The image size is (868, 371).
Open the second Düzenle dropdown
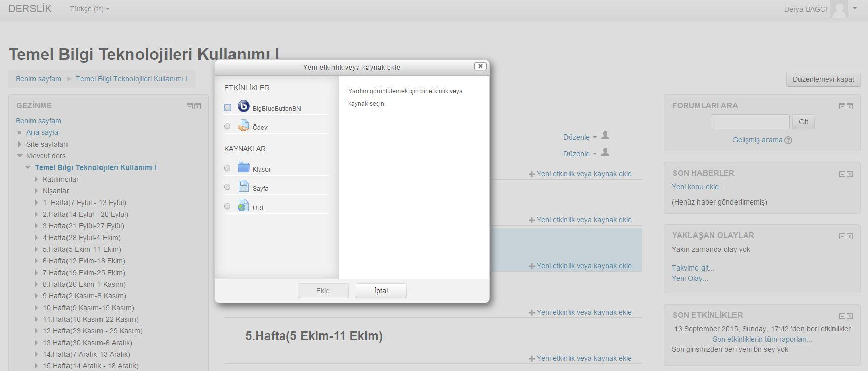[580, 154]
